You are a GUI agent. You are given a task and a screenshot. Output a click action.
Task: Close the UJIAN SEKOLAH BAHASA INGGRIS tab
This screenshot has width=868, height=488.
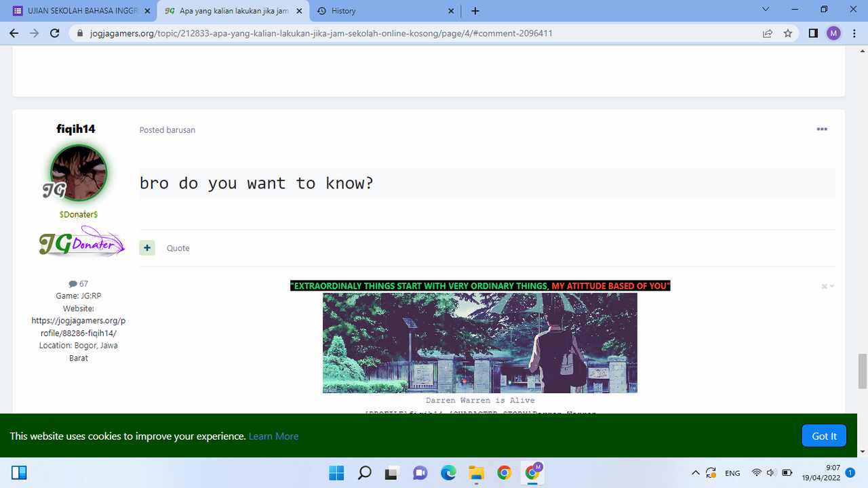coord(147,11)
